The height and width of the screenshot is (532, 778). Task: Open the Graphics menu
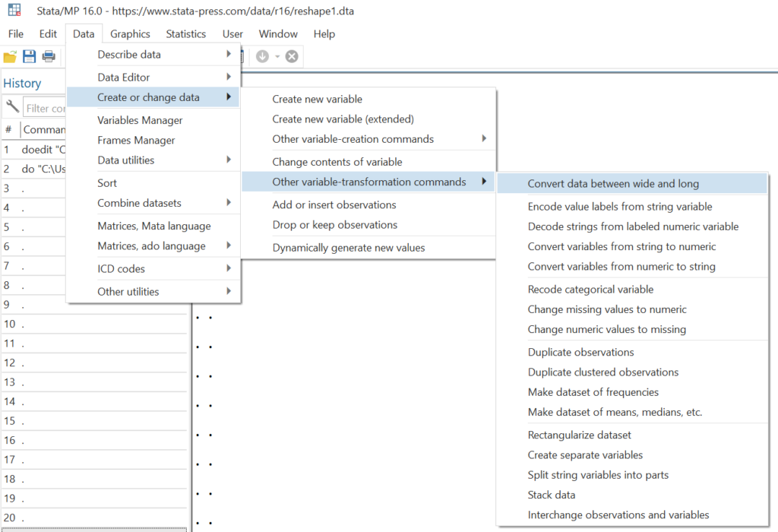(130, 33)
